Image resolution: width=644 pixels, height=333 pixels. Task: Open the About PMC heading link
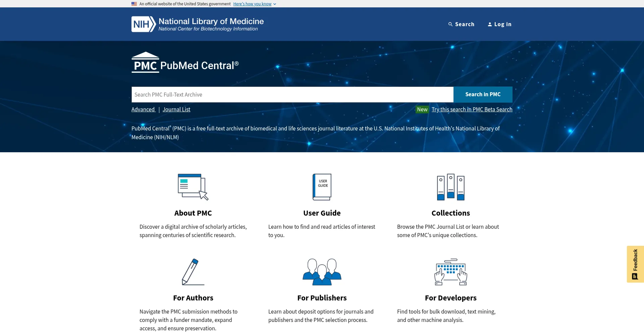click(193, 213)
